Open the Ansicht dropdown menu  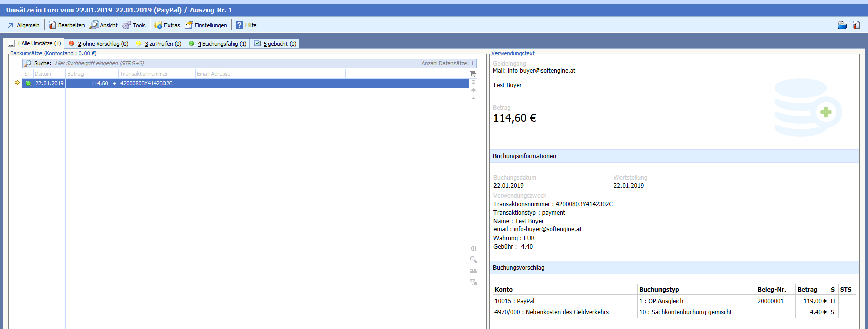pyautogui.click(x=104, y=25)
